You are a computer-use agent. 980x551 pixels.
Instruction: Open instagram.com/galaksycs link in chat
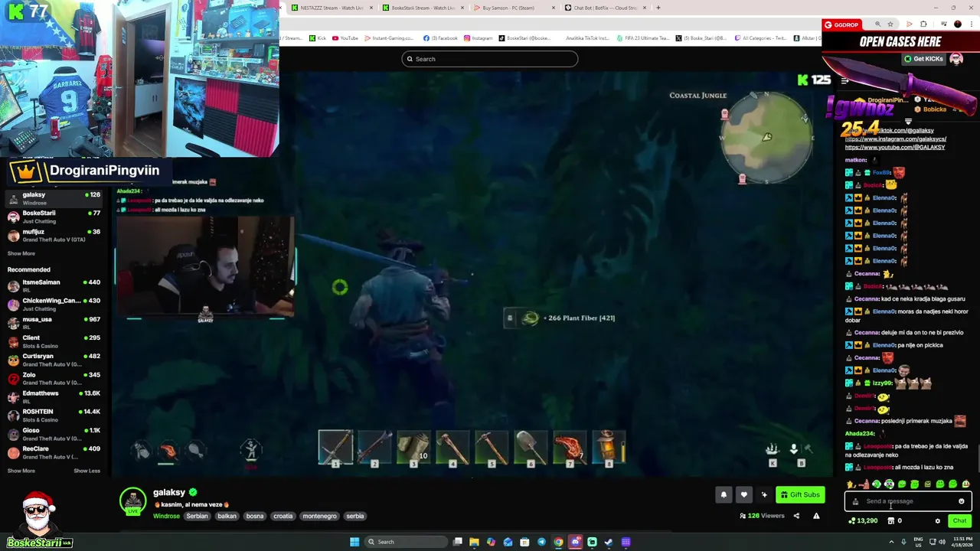(x=896, y=139)
